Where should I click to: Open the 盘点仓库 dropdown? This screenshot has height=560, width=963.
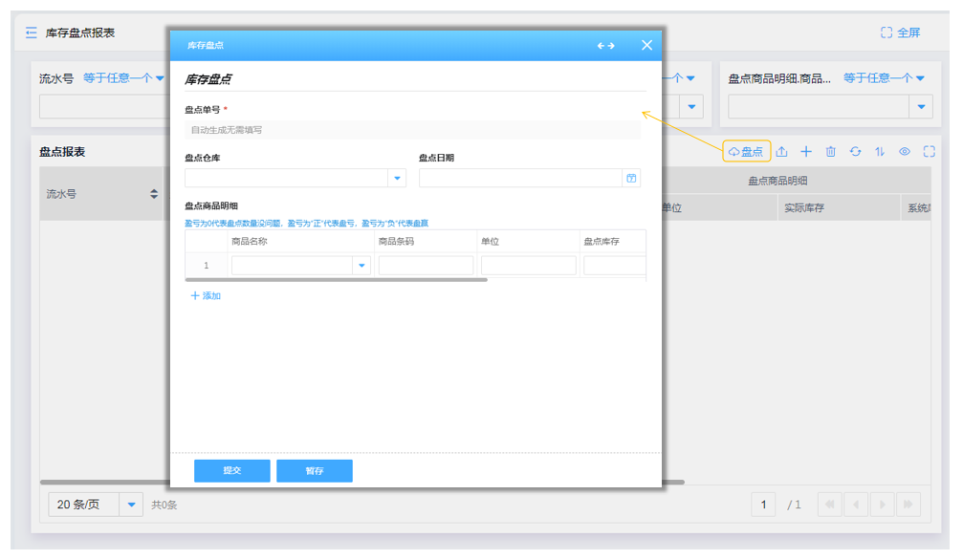tap(397, 178)
